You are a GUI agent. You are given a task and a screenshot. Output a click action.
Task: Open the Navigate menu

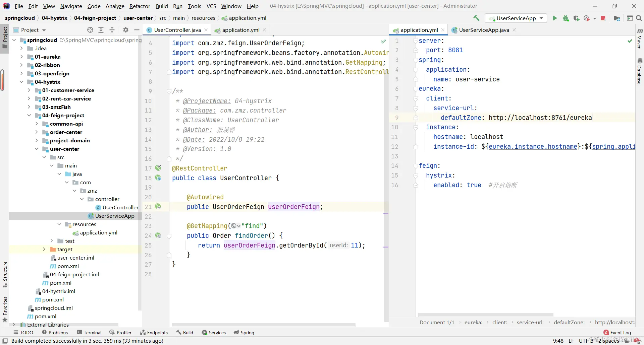pos(71,6)
